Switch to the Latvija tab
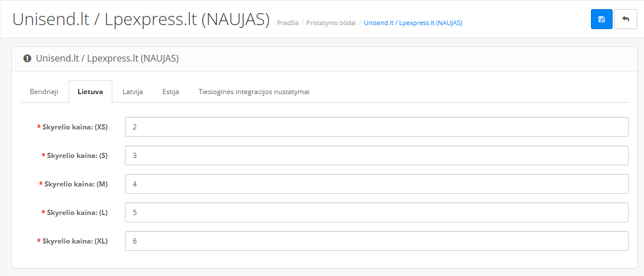 coord(132,92)
